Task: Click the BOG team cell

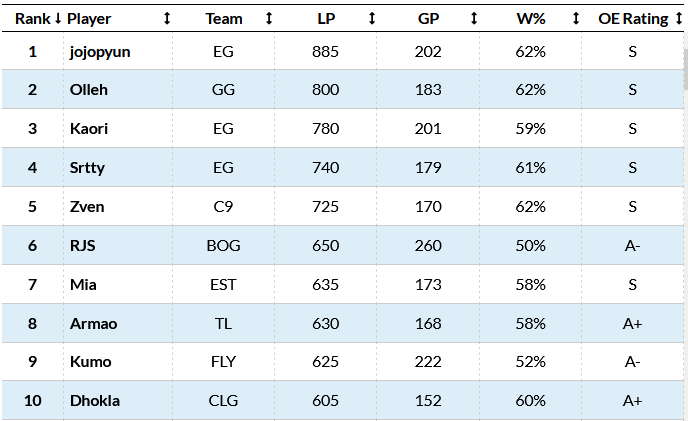Action: pyautogui.click(x=223, y=246)
